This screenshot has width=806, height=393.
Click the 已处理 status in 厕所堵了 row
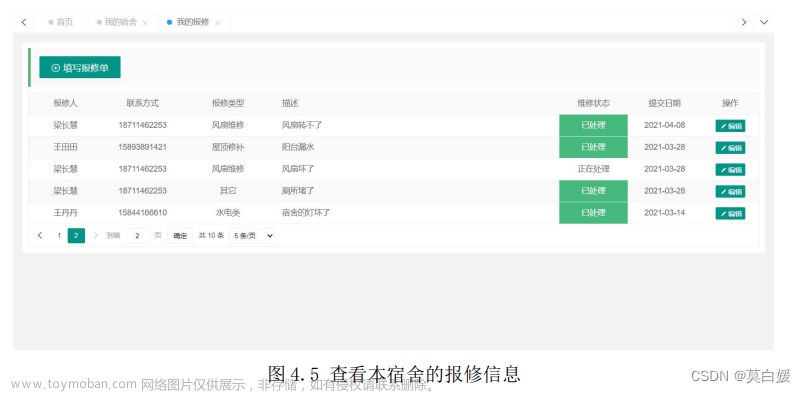click(593, 191)
